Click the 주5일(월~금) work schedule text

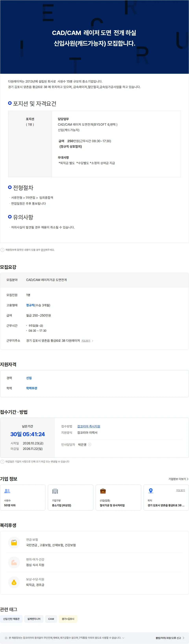pyautogui.click(x=36, y=326)
